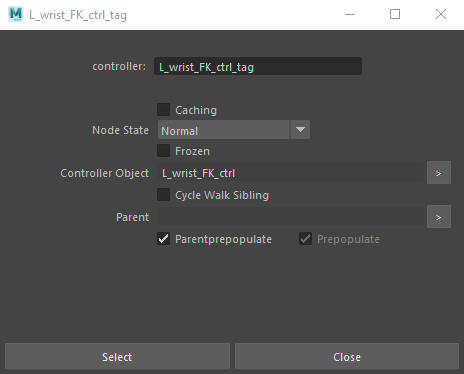Uncheck the Parentprepopulate checkbox
464x374 pixels.
[x=163, y=239]
